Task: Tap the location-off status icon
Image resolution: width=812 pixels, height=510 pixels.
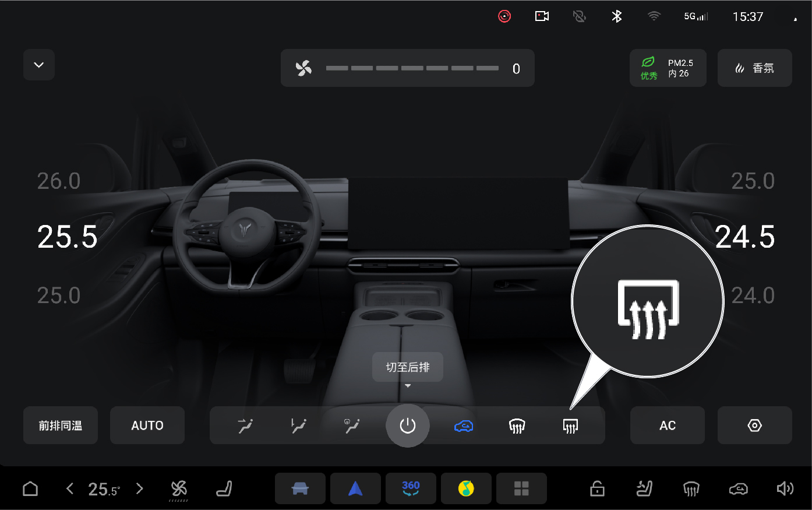Action: pyautogui.click(x=579, y=16)
